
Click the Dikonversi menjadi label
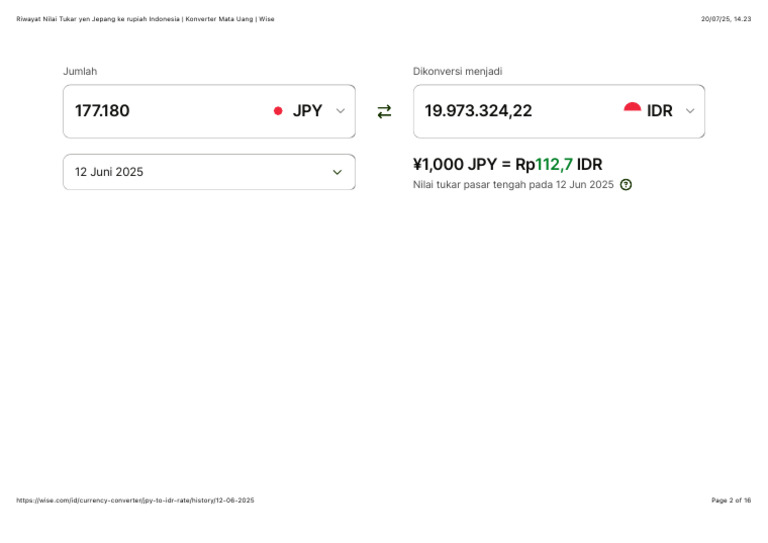pos(457,71)
